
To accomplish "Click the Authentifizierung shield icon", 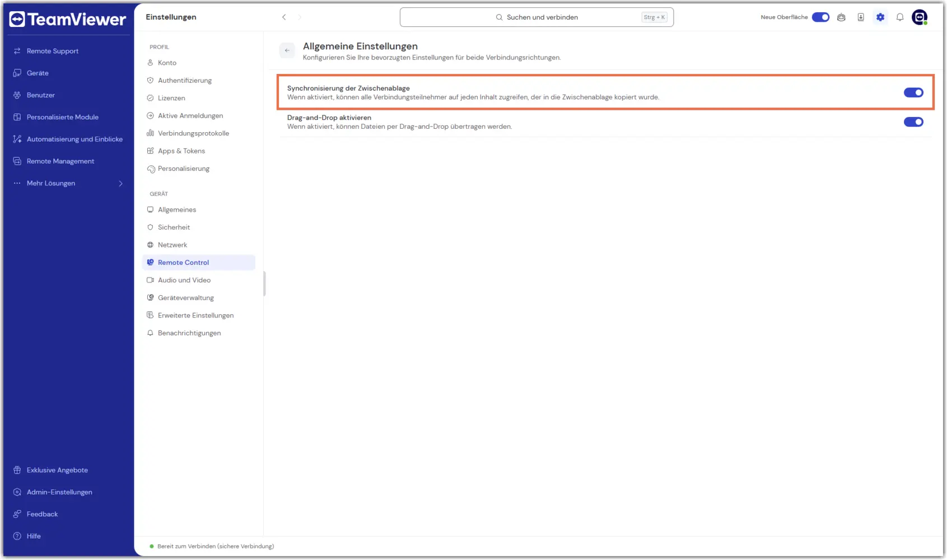I will point(150,81).
